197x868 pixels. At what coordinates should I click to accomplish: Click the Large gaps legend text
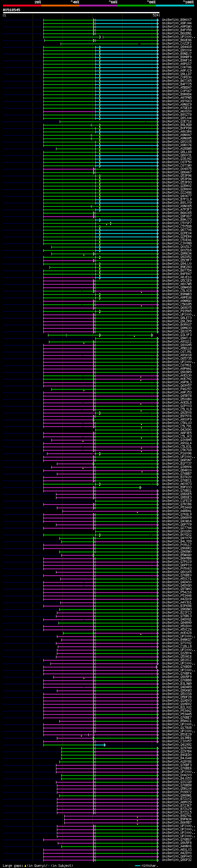13,866
